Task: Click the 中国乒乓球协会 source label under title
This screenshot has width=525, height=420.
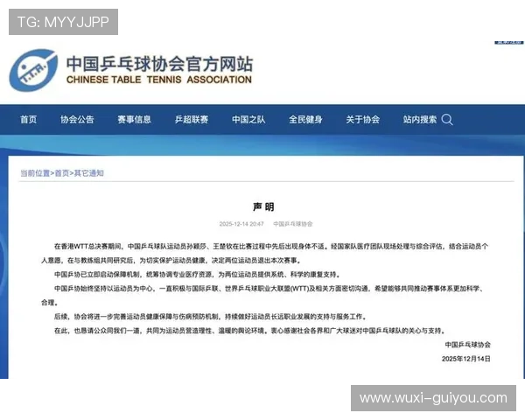Action: click(293, 224)
